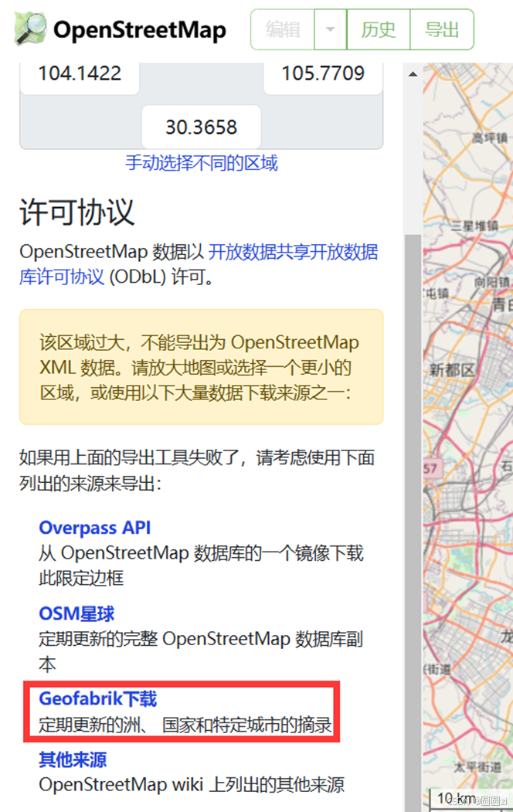Click 新都区 label on the map
The image size is (513, 812).
tap(452, 370)
